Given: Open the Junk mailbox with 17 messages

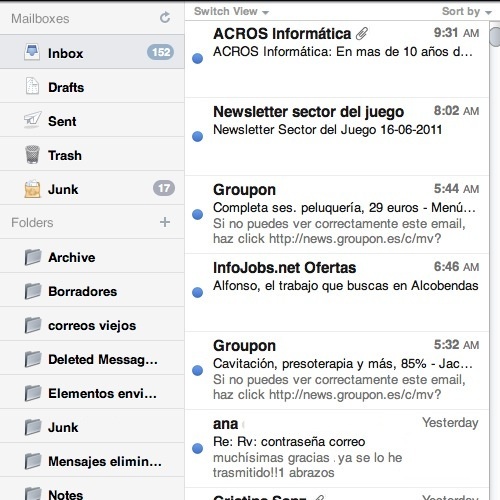Looking at the screenshot, I should coord(92,188).
